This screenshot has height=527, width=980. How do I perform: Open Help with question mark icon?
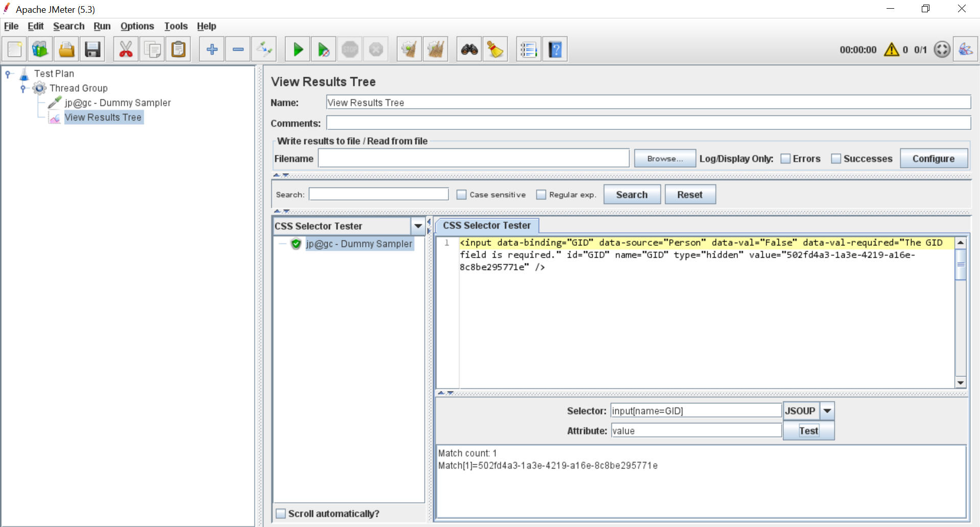point(555,50)
